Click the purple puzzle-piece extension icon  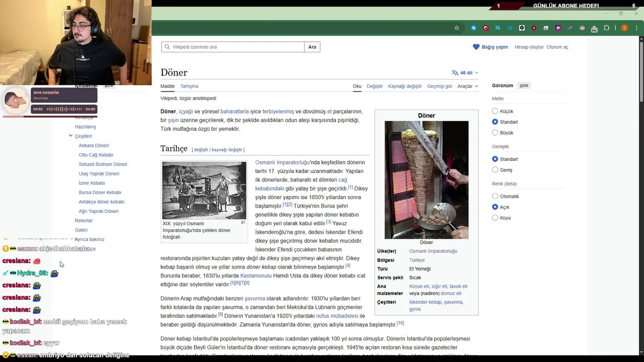pos(558,28)
